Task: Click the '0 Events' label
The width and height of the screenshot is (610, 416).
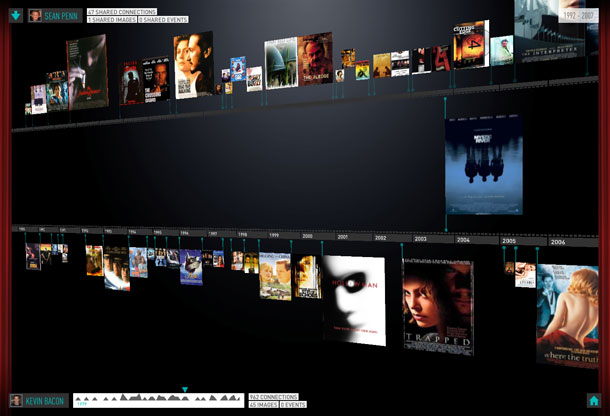Action: pos(293,405)
